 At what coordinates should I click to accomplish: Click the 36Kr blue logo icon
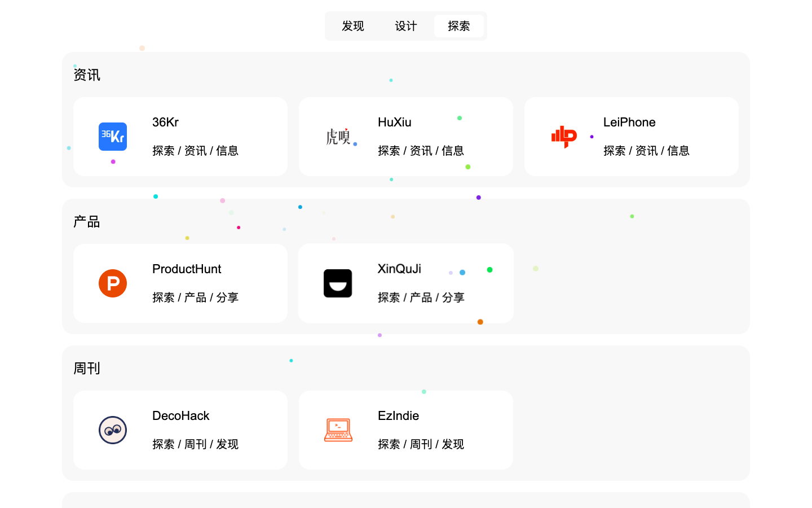(113, 137)
